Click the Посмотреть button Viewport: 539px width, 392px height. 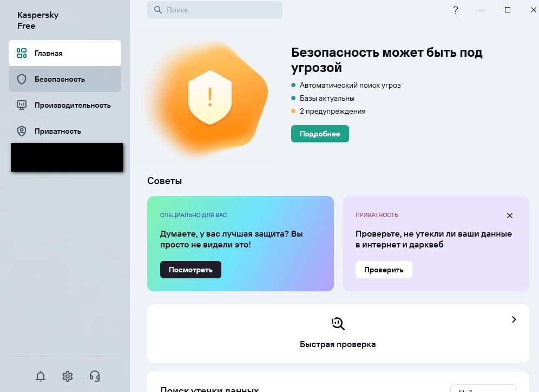[191, 270]
